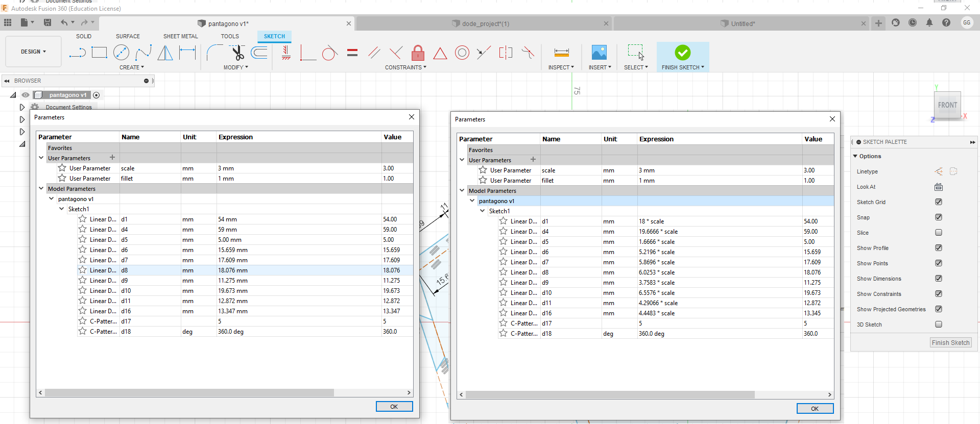Click the FRONT face of the view cube
Image resolution: width=980 pixels, height=424 pixels.
click(947, 105)
